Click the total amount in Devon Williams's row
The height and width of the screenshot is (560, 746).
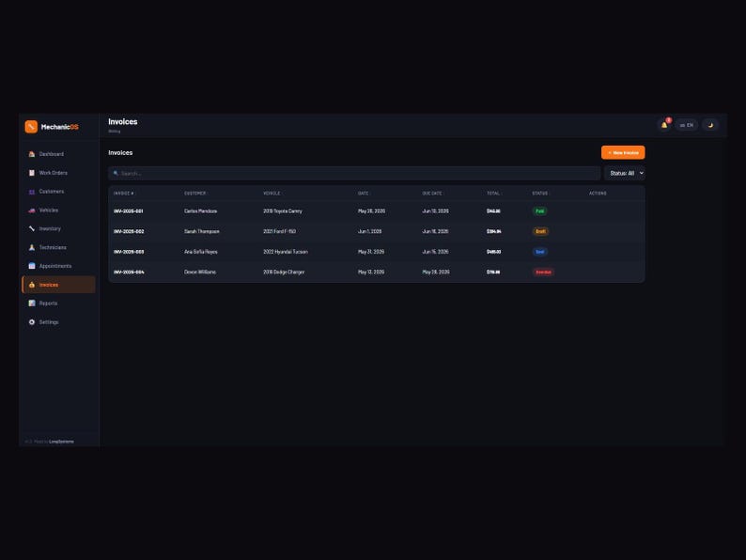[x=493, y=272]
